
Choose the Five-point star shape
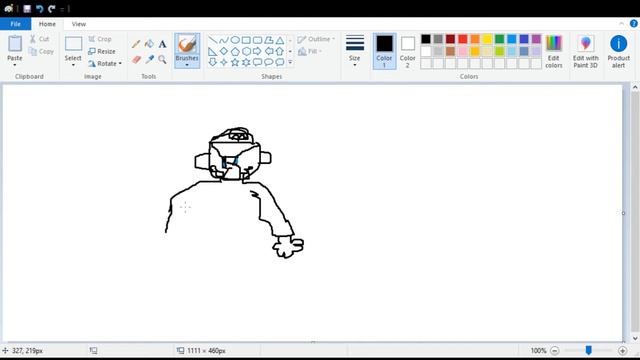click(235, 62)
